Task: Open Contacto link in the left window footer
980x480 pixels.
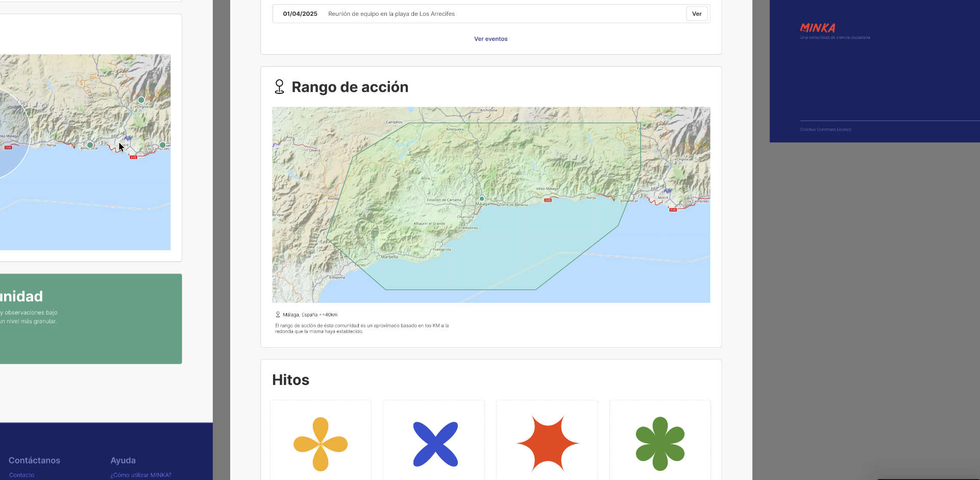Action: click(x=21, y=475)
